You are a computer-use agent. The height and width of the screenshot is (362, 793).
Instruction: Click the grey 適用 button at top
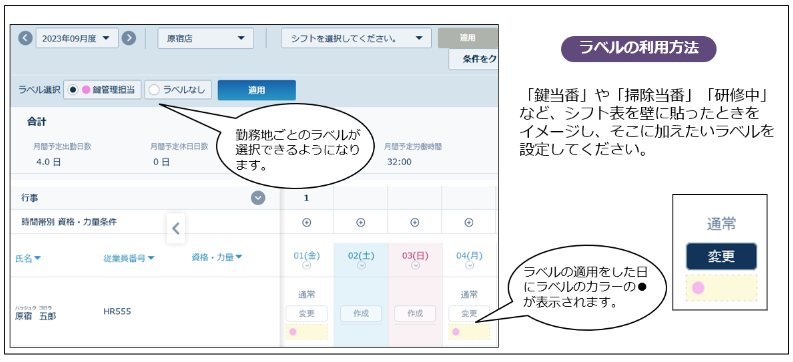(468, 38)
